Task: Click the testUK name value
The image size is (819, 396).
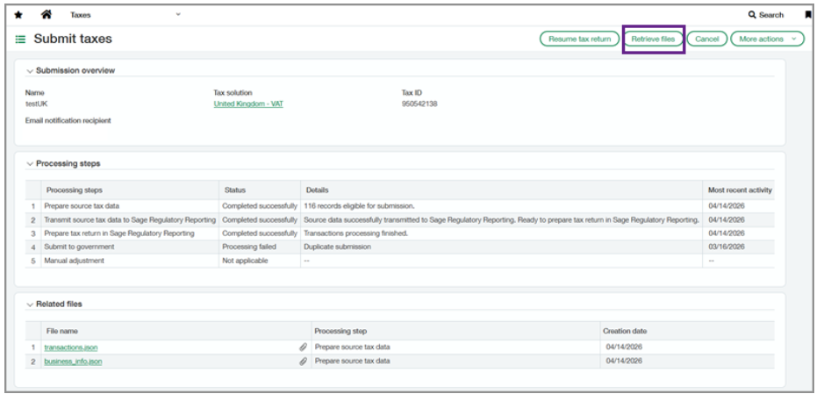Action: pos(37,104)
